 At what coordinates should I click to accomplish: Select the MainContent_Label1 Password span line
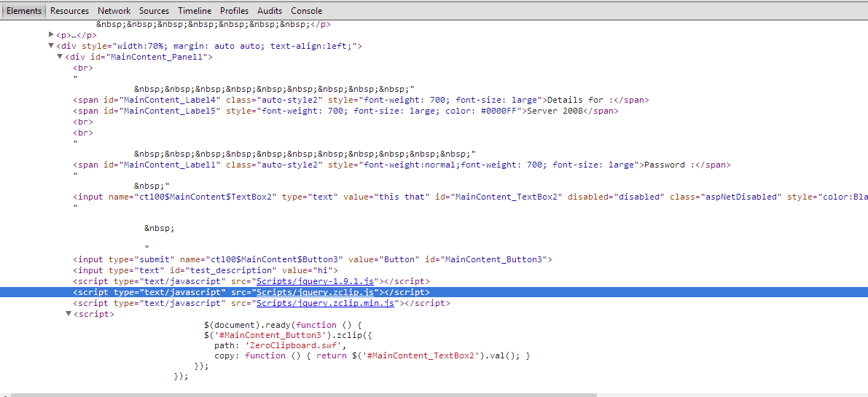(x=402, y=165)
